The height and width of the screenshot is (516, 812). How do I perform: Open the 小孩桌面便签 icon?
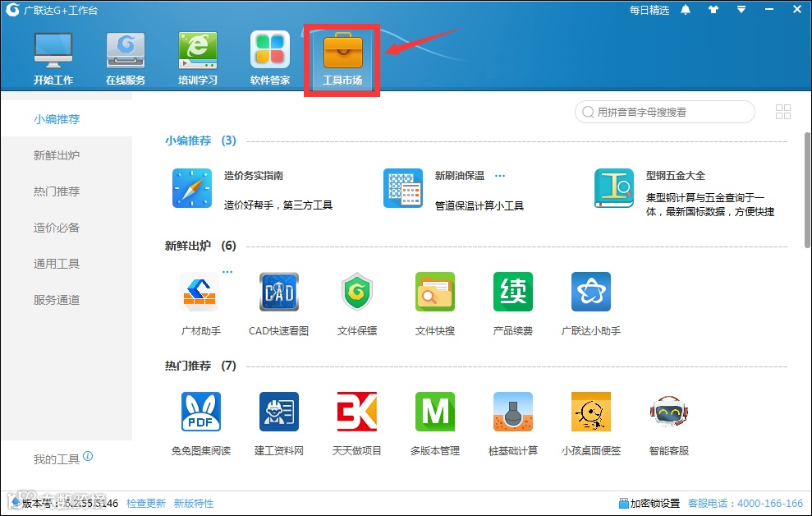pos(591,412)
